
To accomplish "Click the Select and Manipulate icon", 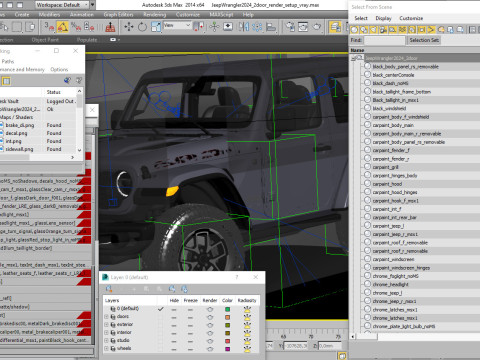I will point(214,27).
